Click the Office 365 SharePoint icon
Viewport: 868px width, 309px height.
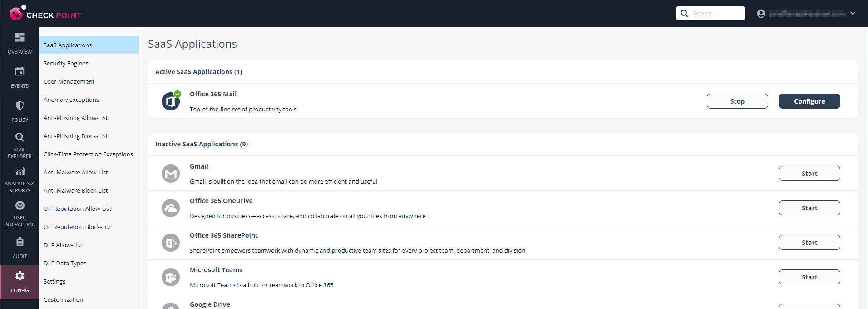coord(171,243)
